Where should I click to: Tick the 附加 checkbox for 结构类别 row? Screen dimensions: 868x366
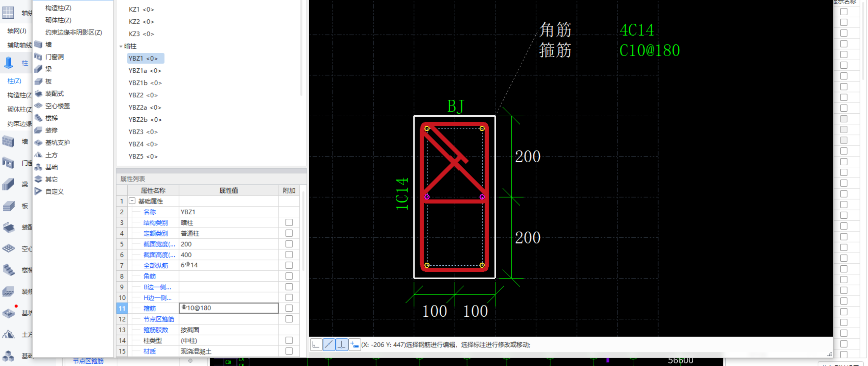[x=289, y=222]
